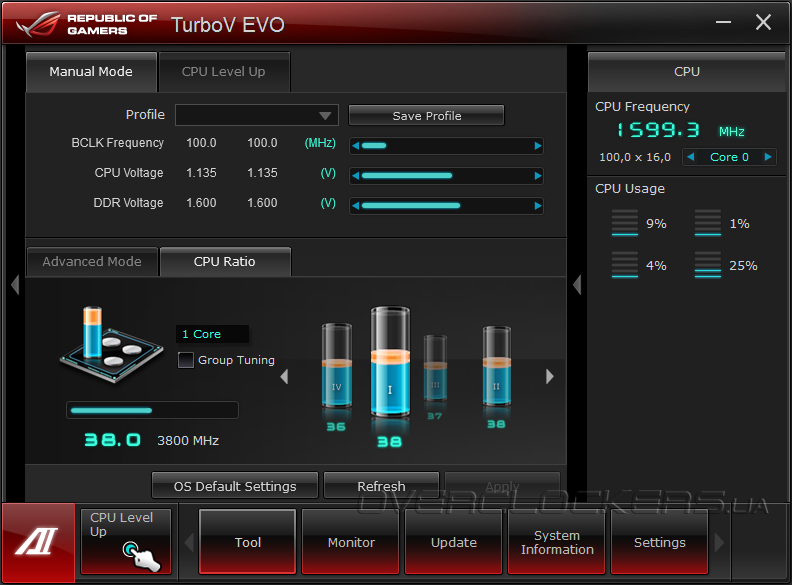
Task: Open the Settings button
Action: (660, 542)
